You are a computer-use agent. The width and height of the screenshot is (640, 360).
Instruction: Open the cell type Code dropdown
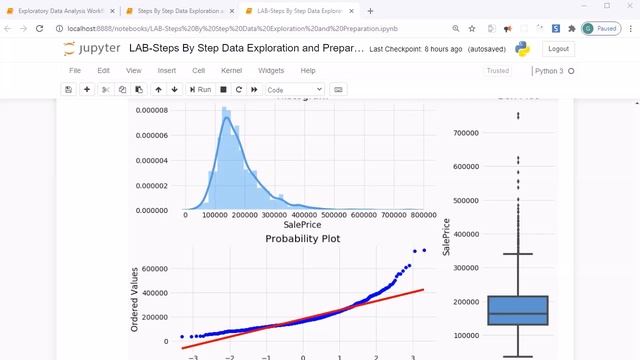[x=295, y=90]
